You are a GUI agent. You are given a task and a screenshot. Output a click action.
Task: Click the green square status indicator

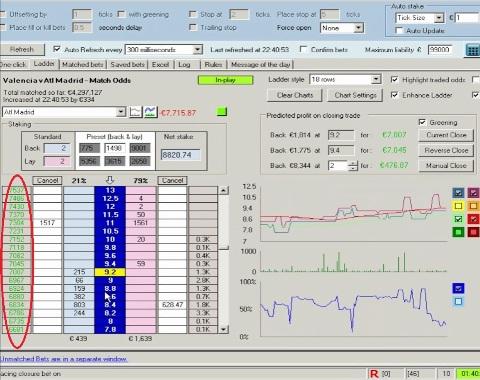coord(222,111)
